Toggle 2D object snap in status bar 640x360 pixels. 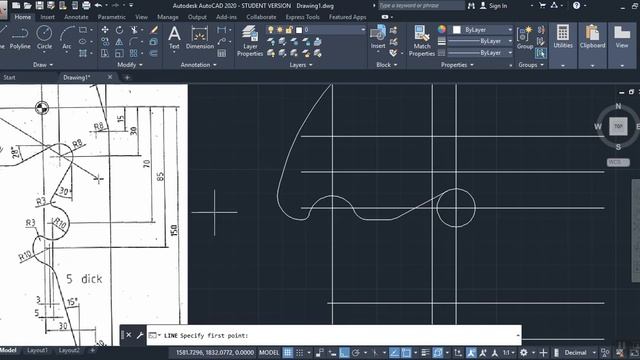(406, 353)
